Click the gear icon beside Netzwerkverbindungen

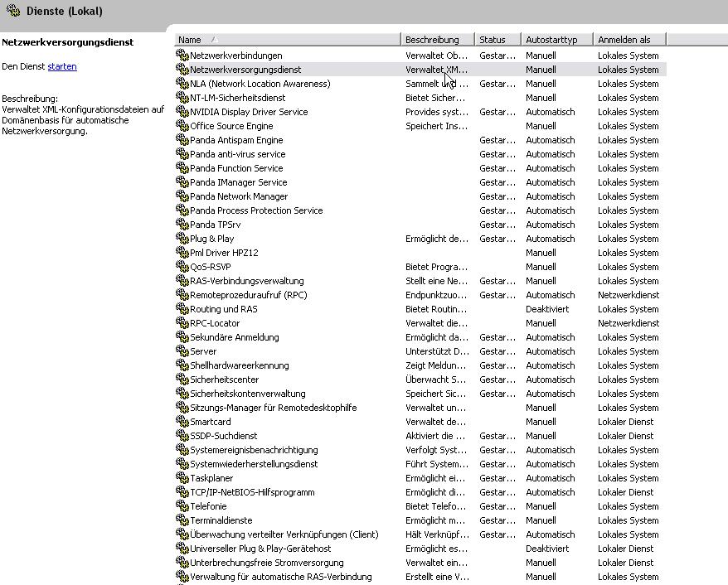pos(182,56)
